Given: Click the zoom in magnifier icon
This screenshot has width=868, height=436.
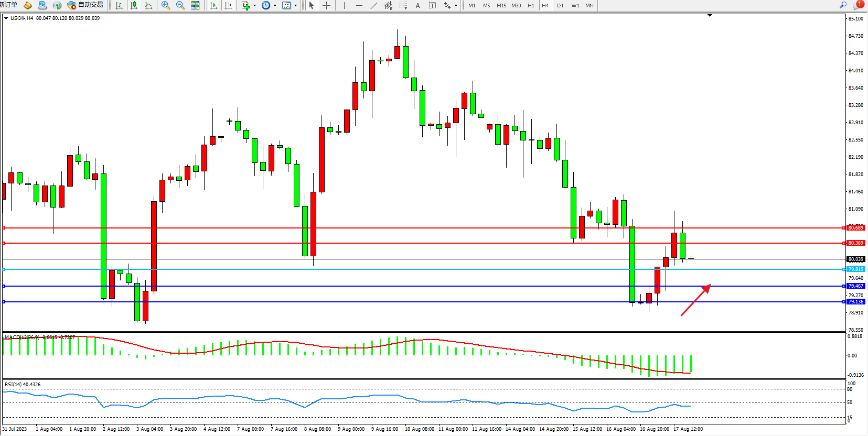Looking at the screenshot, I should [166, 5].
